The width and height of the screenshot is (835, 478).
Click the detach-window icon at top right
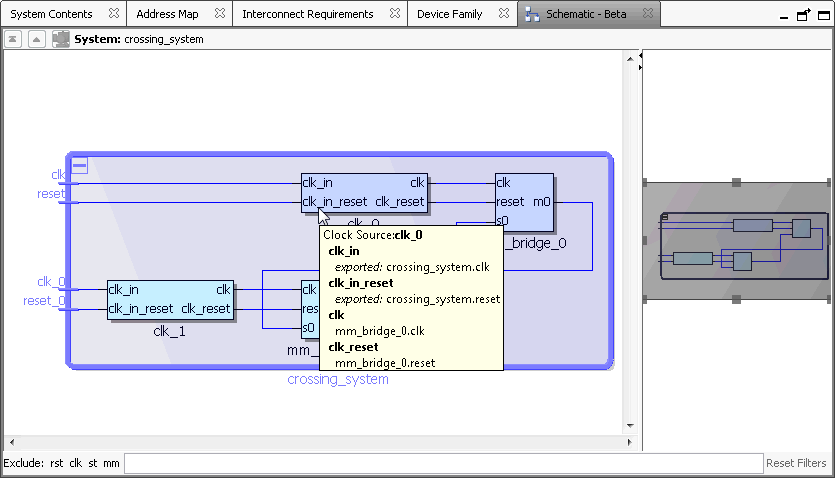[x=803, y=15]
